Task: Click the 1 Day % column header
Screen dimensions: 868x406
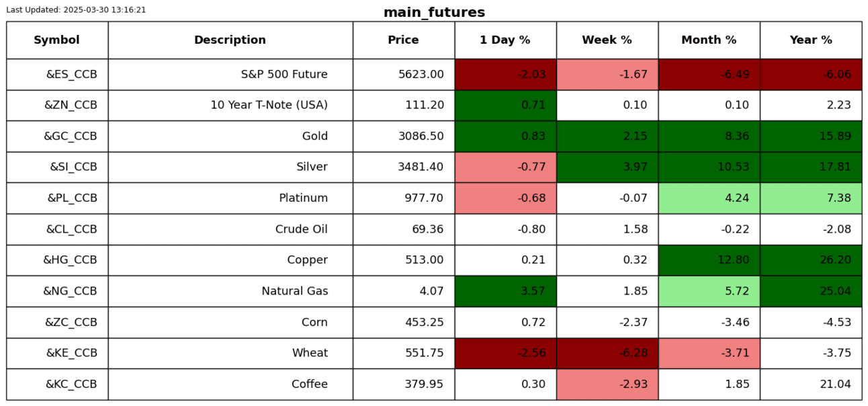Action: [x=505, y=40]
